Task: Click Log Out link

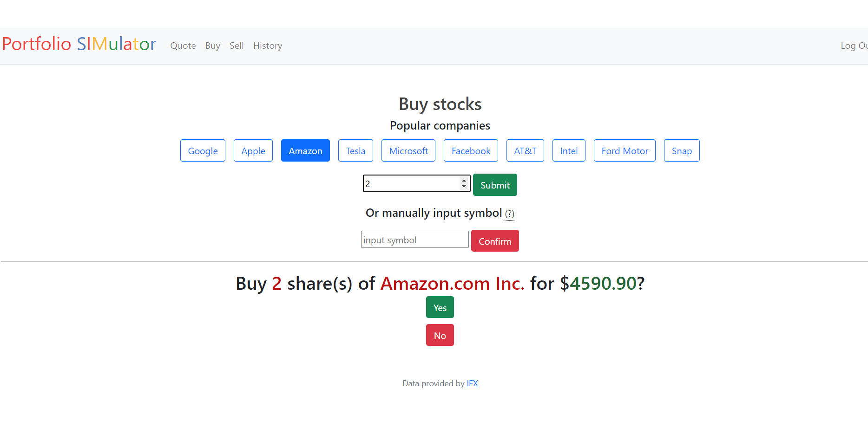Action: tap(853, 45)
